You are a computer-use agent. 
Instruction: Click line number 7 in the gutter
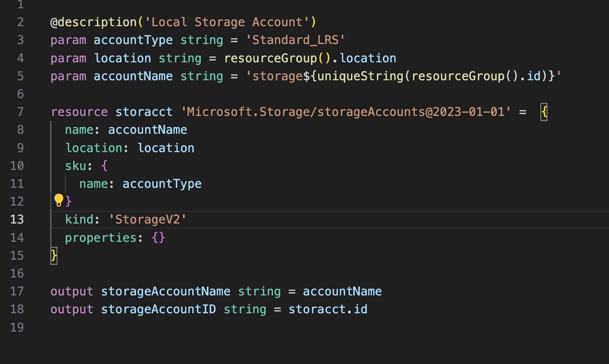[20, 112]
